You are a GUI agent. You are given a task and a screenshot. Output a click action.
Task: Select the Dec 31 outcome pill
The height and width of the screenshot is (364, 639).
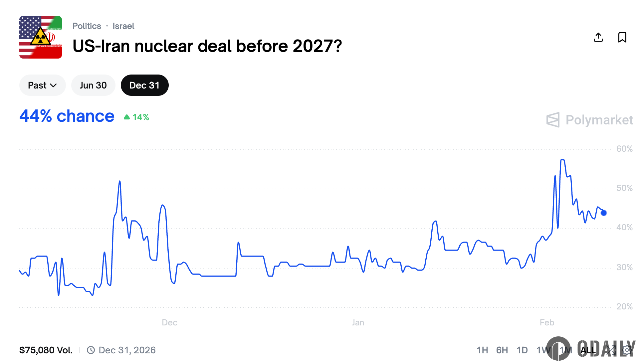click(144, 85)
